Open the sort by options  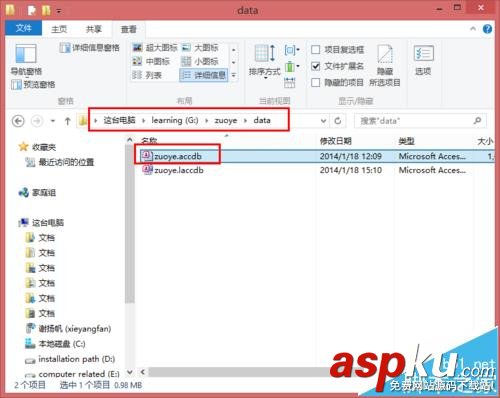265,61
